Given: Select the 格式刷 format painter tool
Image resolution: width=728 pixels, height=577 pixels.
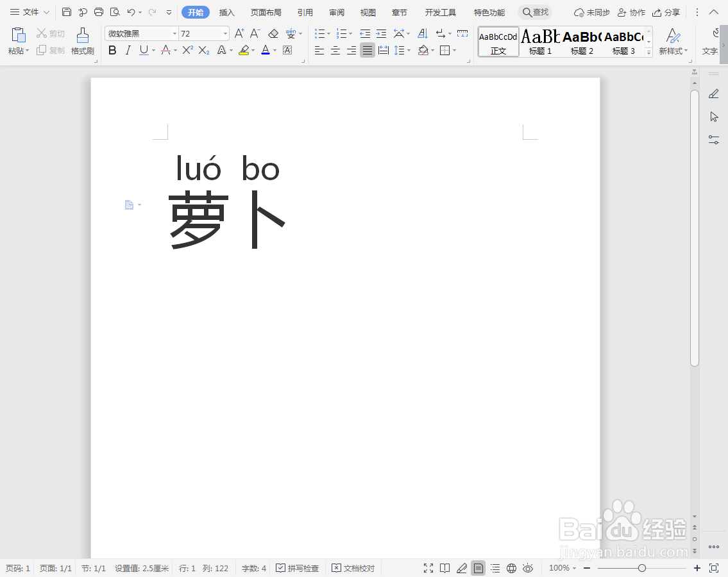Looking at the screenshot, I should click(x=82, y=42).
